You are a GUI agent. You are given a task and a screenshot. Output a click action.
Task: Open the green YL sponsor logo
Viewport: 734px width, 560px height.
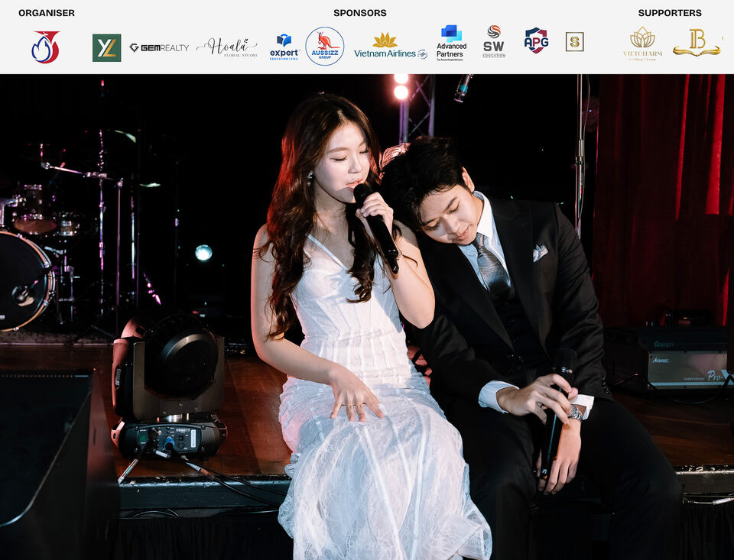107,47
